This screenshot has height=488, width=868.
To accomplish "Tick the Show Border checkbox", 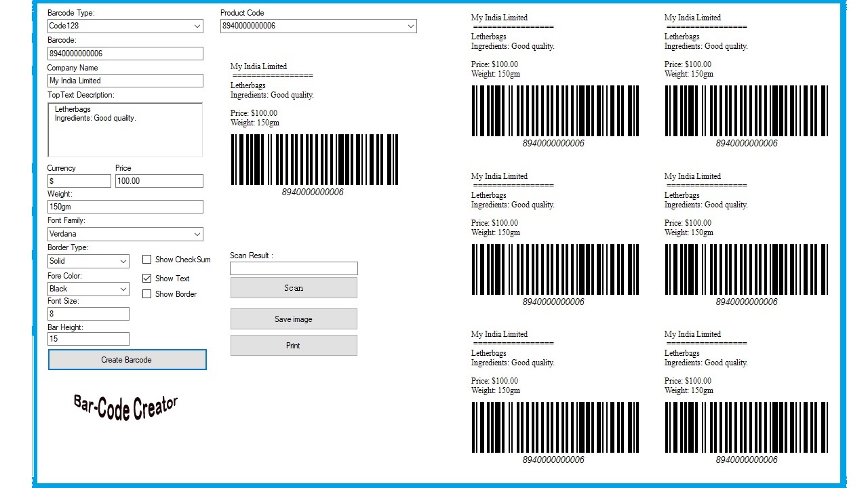I will pos(146,294).
